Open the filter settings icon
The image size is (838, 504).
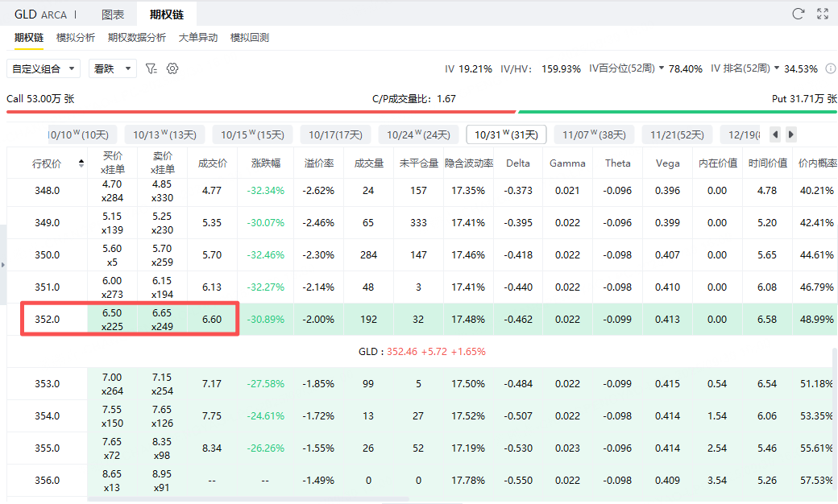(151, 68)
